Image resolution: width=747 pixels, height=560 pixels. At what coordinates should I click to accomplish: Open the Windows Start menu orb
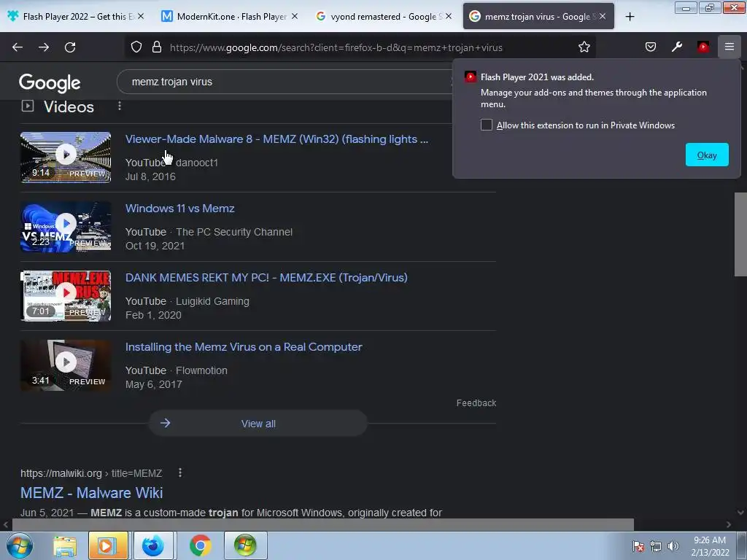coord(20,545)
